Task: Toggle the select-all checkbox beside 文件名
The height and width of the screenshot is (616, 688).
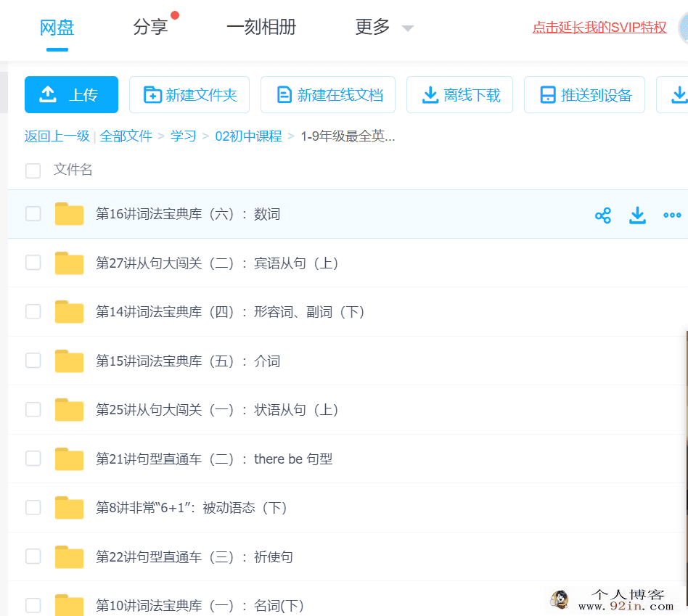Action: point(33,171)
